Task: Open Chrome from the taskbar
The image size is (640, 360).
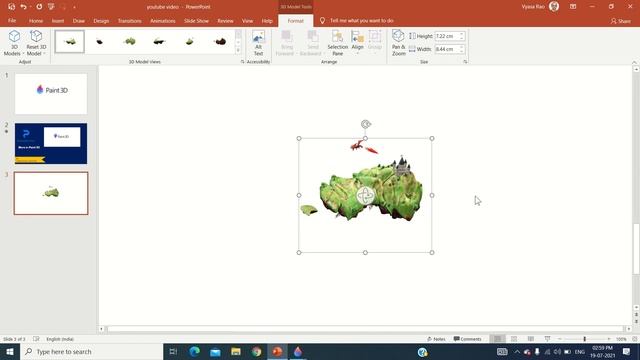Action: [x=256, y=351]
